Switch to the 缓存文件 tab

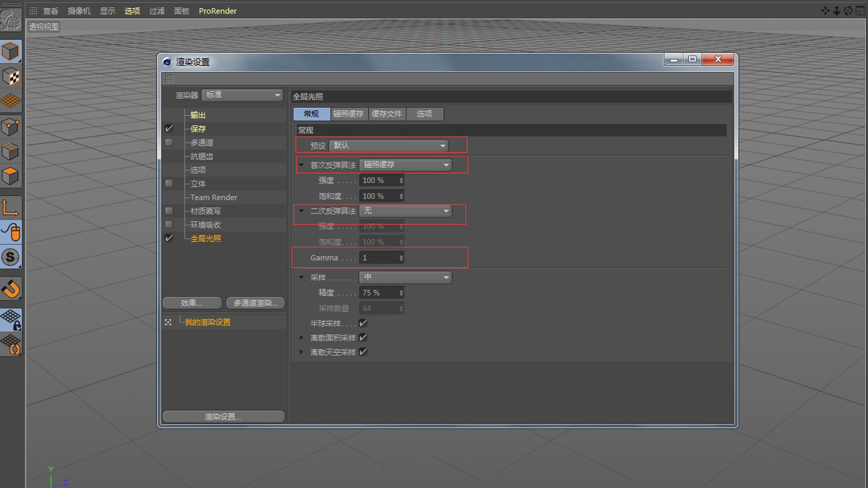point(387,114)
